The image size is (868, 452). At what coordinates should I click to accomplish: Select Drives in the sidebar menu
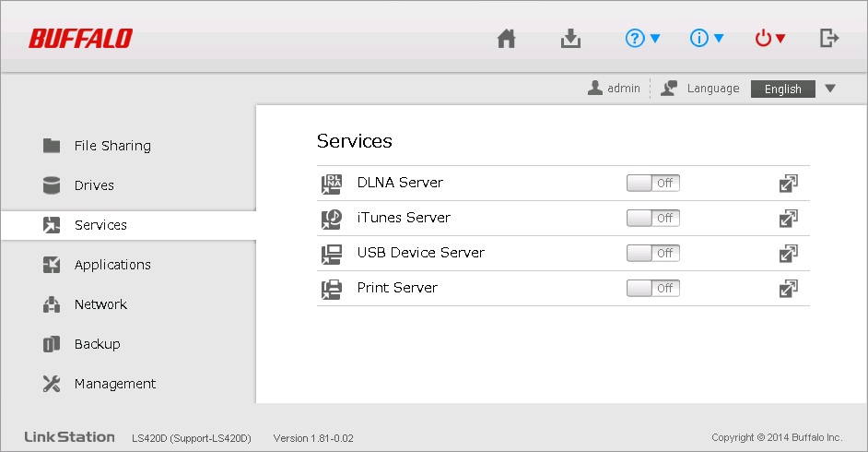point(94,185)
